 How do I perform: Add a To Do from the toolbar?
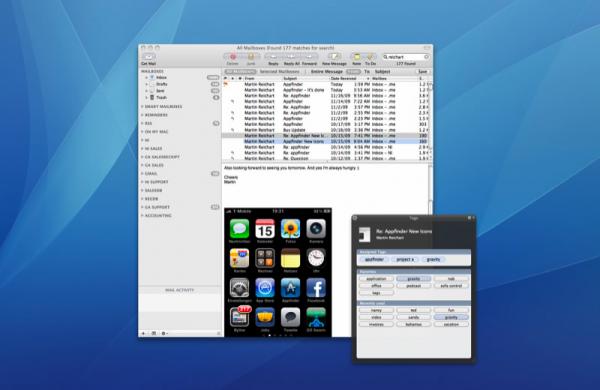click(x=370, y=57)
